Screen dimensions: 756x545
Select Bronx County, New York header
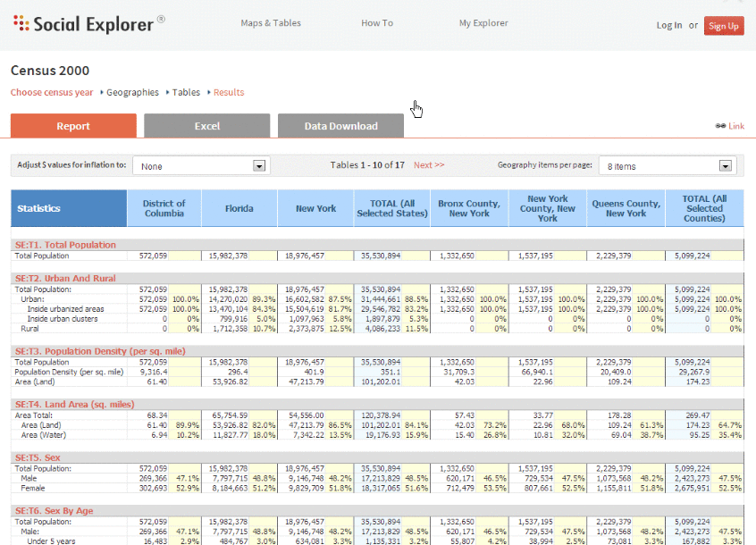pos(469,208)
